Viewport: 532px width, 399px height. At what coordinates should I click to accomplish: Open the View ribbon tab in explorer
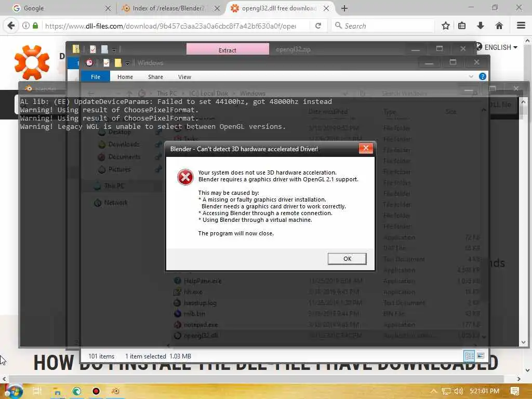[184, 77]
